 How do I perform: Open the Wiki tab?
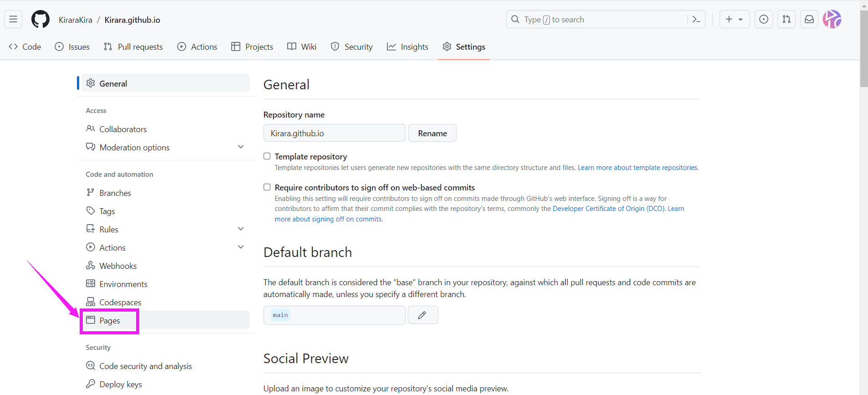click(302, 46)
